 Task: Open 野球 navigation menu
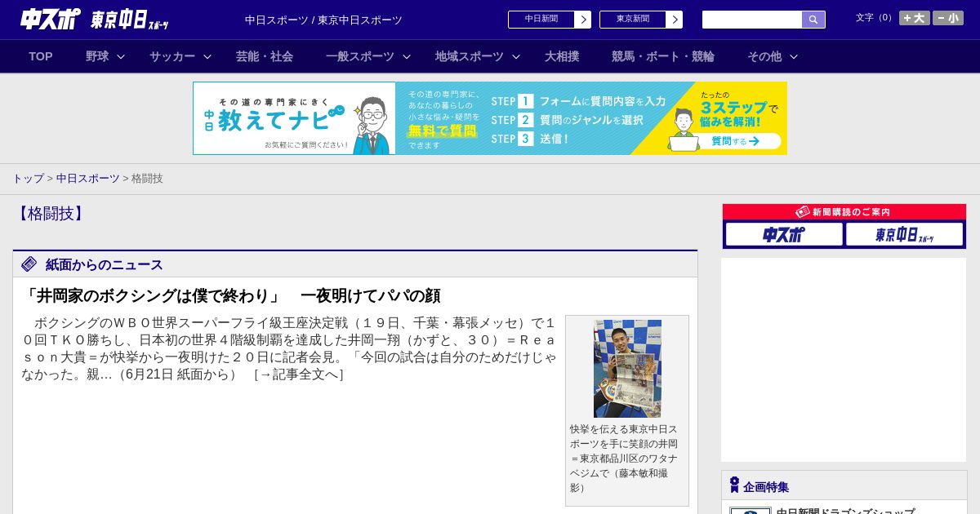[x=97, y=56]
